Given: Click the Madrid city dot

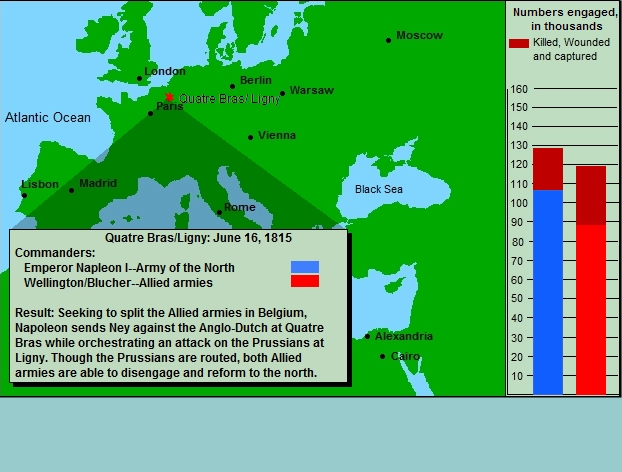Looking at the screenshot, I should (71, 190).
